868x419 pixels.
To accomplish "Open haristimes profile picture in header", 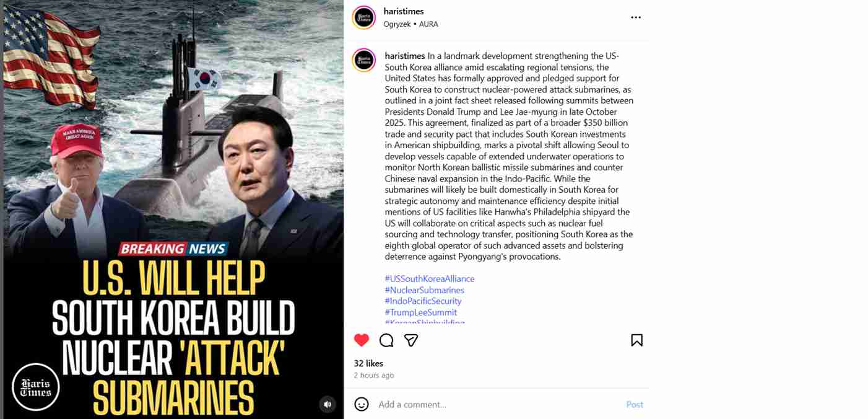I will coord(364,17).
